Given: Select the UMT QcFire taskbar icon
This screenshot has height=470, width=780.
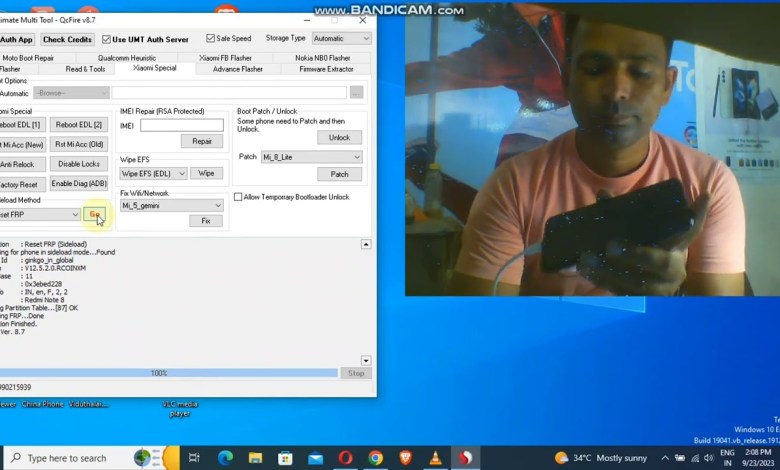Looking at the screenshot, I should [466, 458].
